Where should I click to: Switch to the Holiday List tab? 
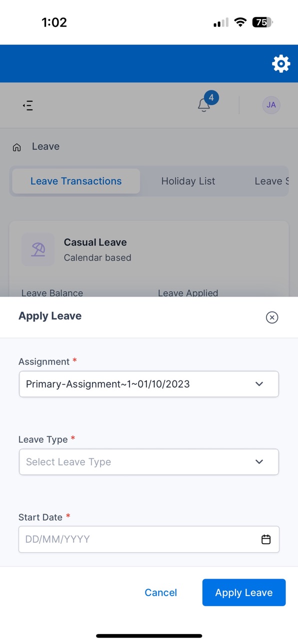point(188,181)
